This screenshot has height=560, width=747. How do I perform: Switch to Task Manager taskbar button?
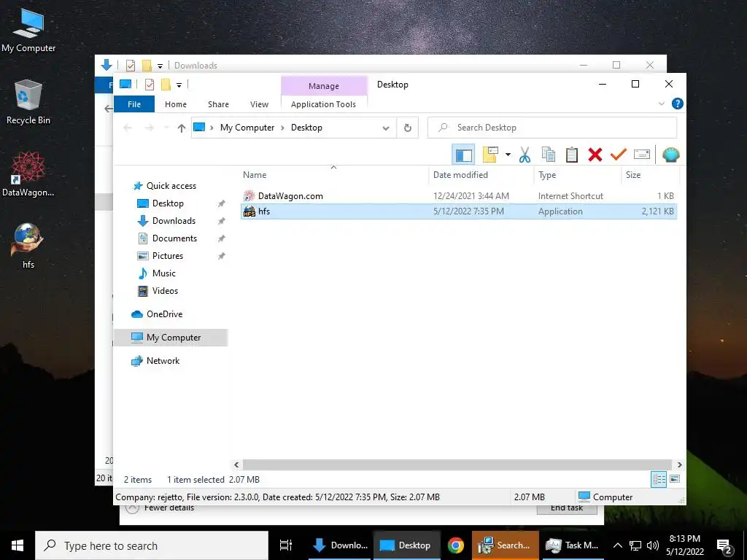[x=572, y=545]
